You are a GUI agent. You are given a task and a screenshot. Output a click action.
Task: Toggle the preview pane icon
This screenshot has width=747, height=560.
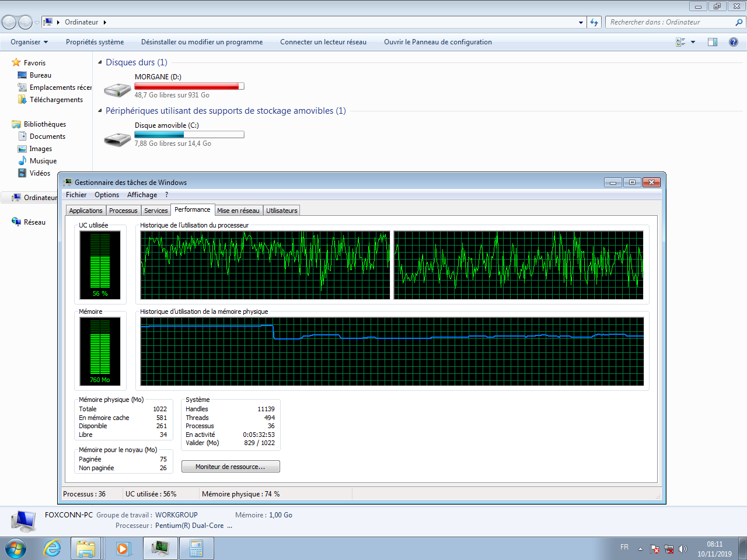(x=713, y=42)
